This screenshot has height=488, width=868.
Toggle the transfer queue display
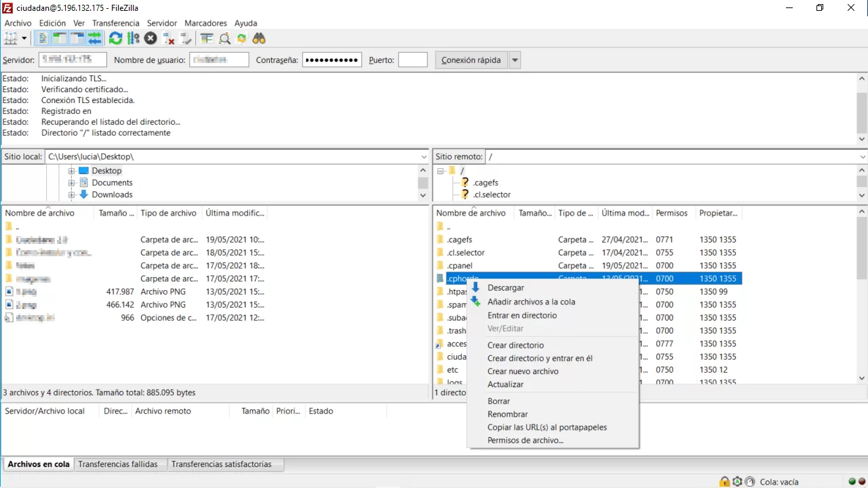pyautogui.click(x=94, y=39)
